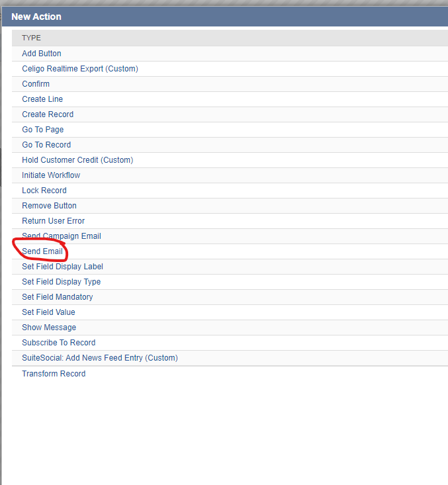This screenshot has width=448, height=485.
Task: Open the Create Record action
Action: click(x=48, y=114)
